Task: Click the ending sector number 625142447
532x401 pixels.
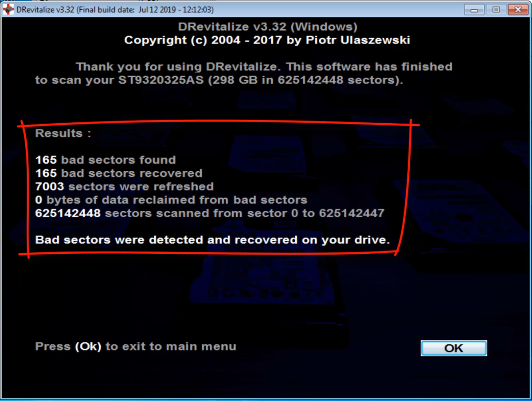Action: pos(351,213)
